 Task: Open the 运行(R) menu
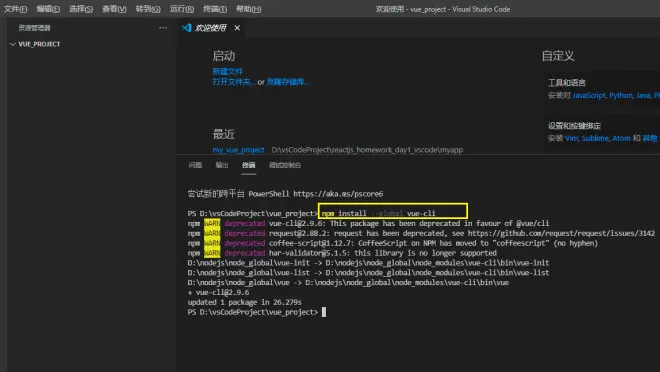click(182, 9)
